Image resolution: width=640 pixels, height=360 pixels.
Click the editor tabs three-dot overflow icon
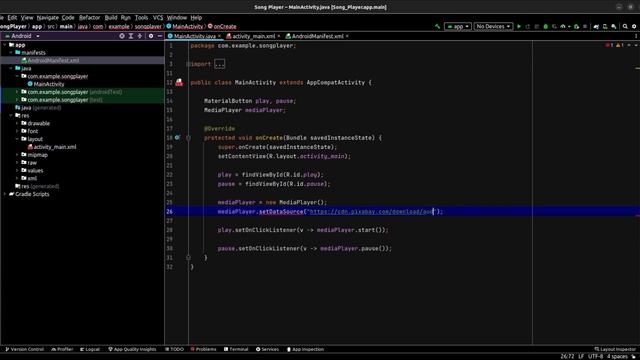[x=636, y=36]
